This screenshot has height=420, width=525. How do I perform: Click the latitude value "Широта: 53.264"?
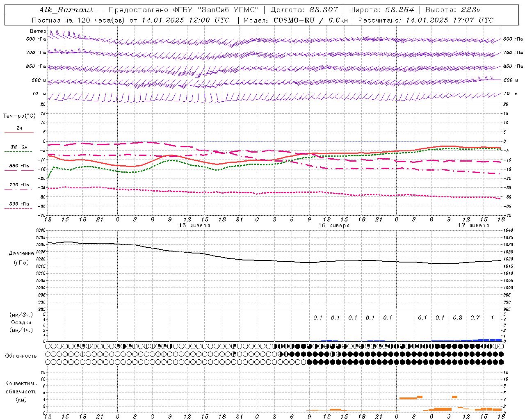pyautogui.click(x=382, y=10)
